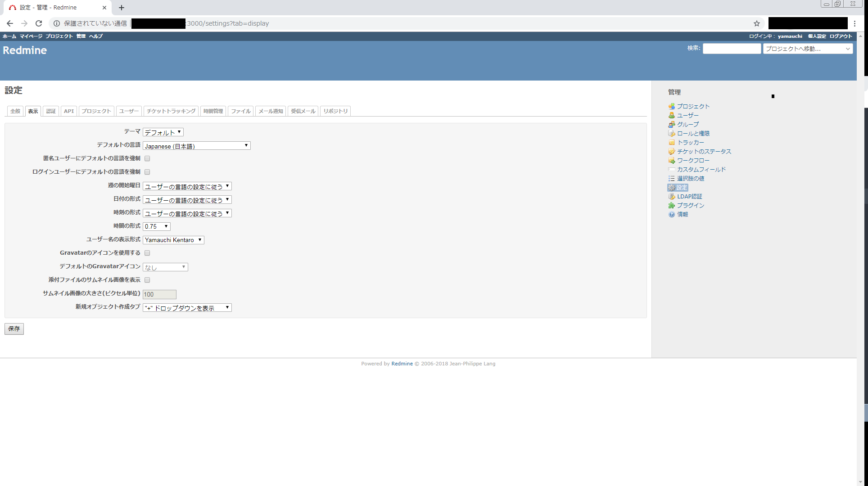Open the Yamauchi Kentaro username format dropdown

(173, 240)
